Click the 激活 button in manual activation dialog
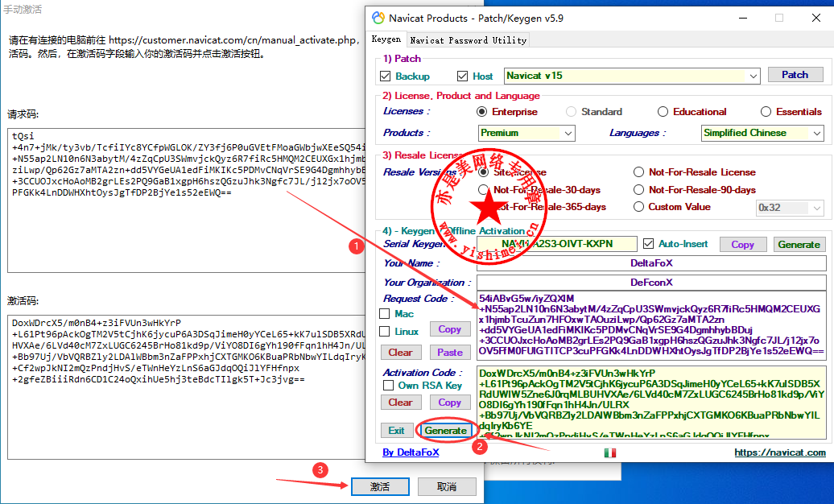Viewport: 834px width, 504px height. pos(380,486)
